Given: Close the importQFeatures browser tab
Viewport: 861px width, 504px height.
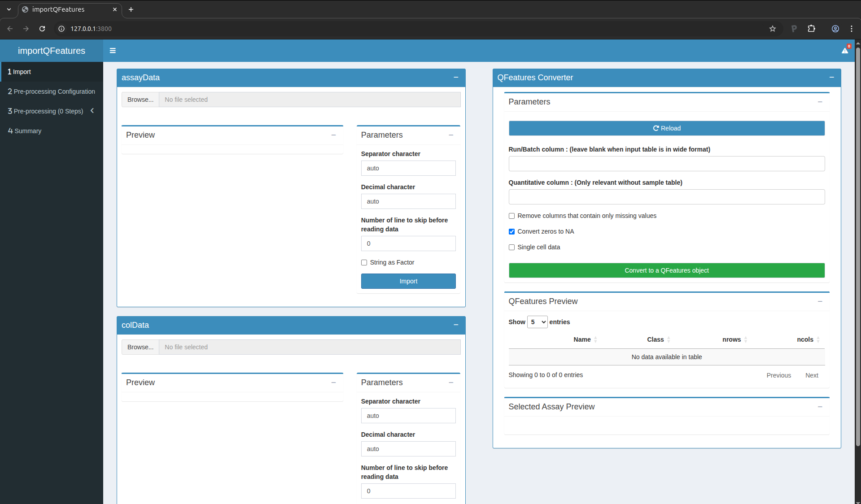Looking at the screenshot, I should tap(115, 9).
